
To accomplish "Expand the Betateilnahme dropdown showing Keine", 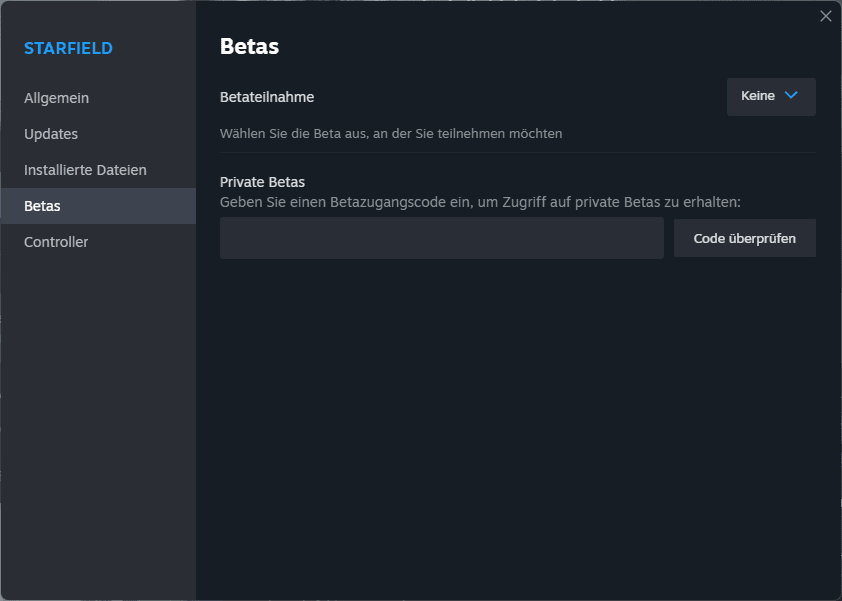I will (x=771, y=97).
